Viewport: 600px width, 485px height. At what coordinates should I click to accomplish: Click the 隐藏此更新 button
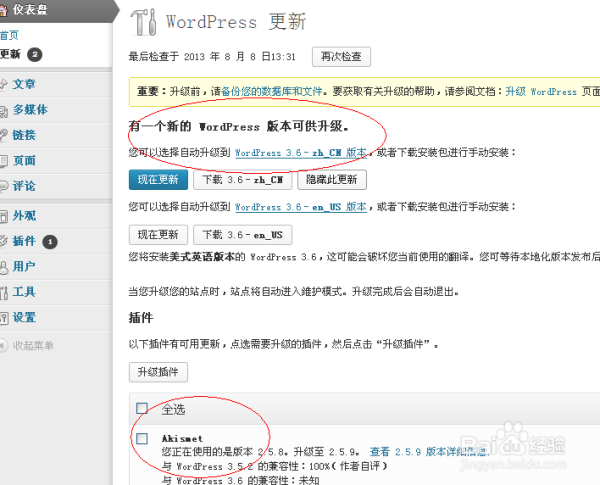[x=331, y=180]
